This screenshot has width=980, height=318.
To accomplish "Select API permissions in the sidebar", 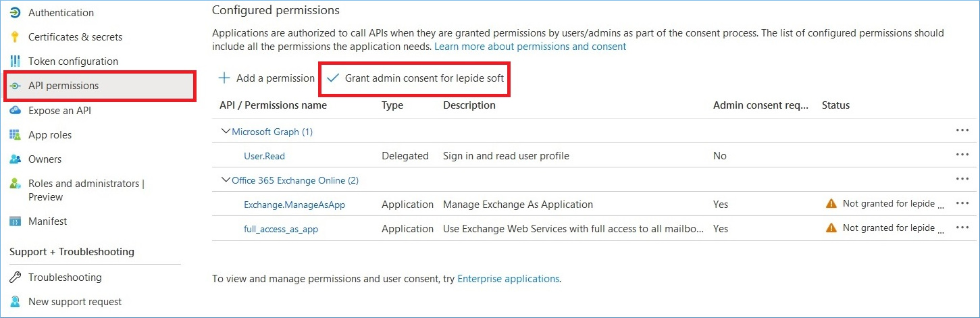I will point(100,86).
